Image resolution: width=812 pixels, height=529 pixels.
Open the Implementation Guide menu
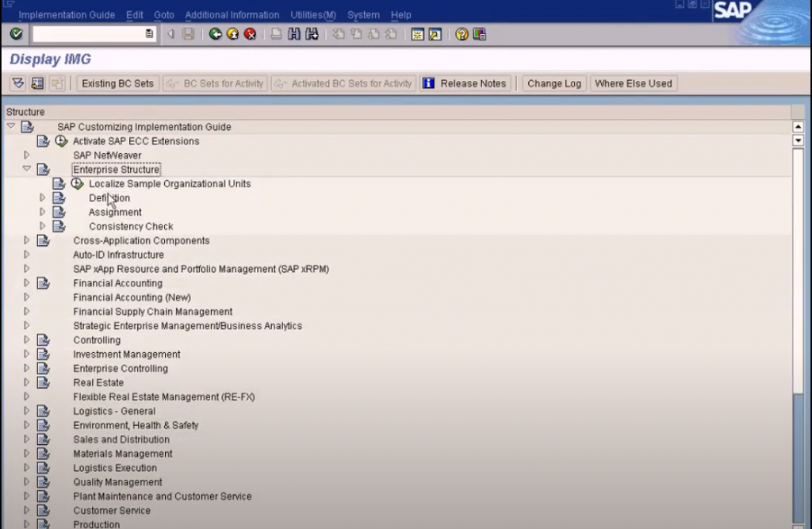pyautogui.click(x=67, y=15)
